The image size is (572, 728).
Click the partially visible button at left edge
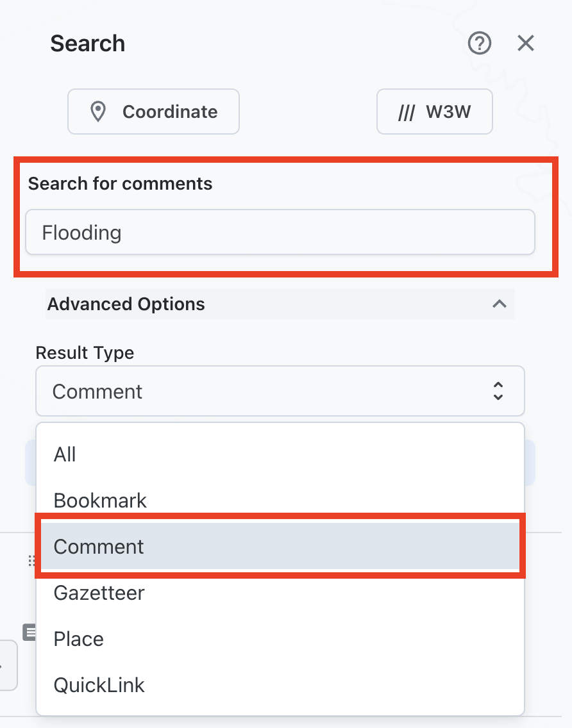(x=8, y=665)
